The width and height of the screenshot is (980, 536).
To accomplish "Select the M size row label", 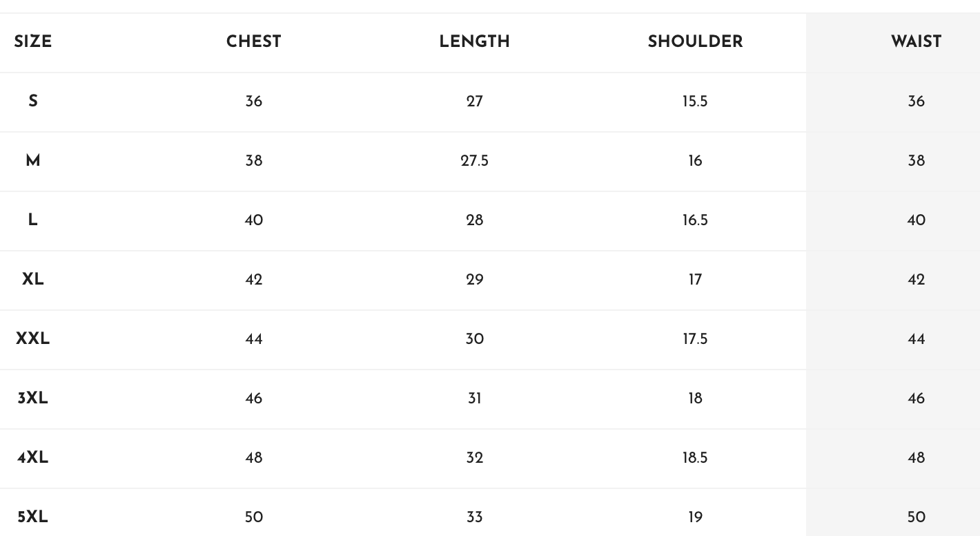I will [32, 160].
